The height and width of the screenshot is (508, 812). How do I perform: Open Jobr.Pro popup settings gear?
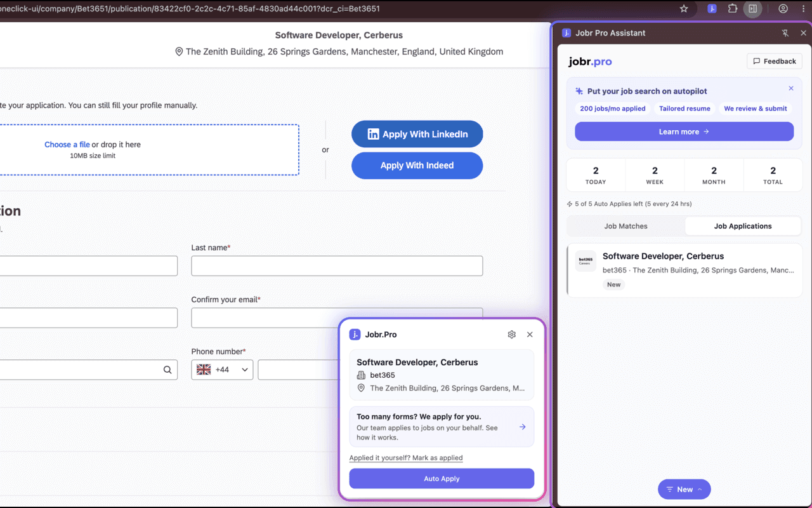point(512,335)
